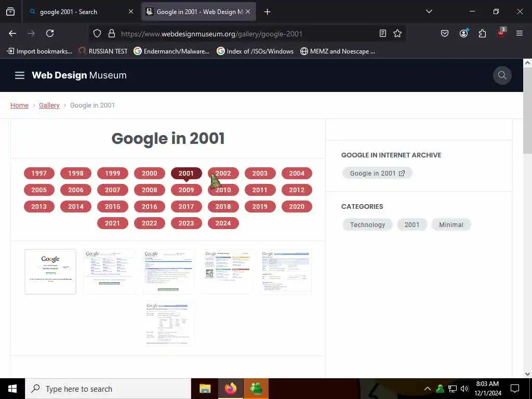View site security padlock info

[112, 33]
